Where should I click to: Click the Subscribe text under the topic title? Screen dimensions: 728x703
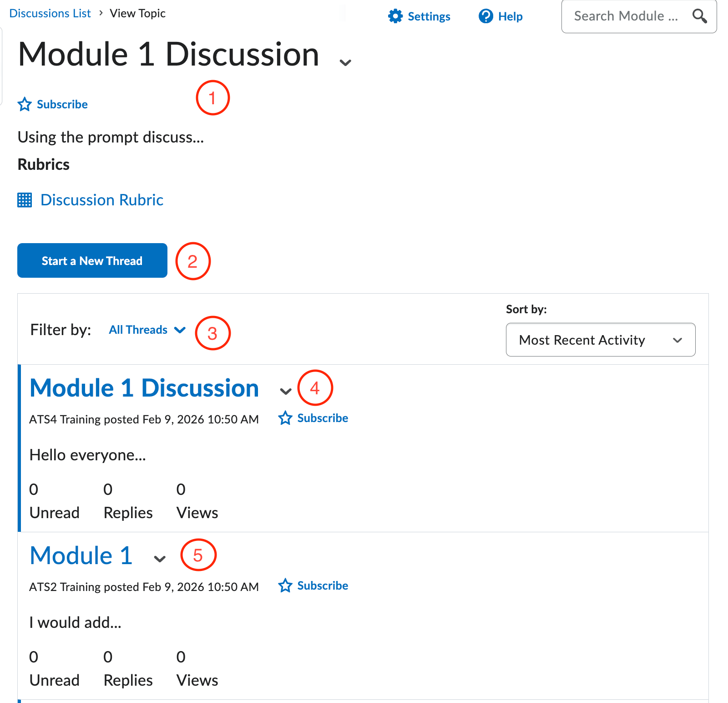pos(62,104)
